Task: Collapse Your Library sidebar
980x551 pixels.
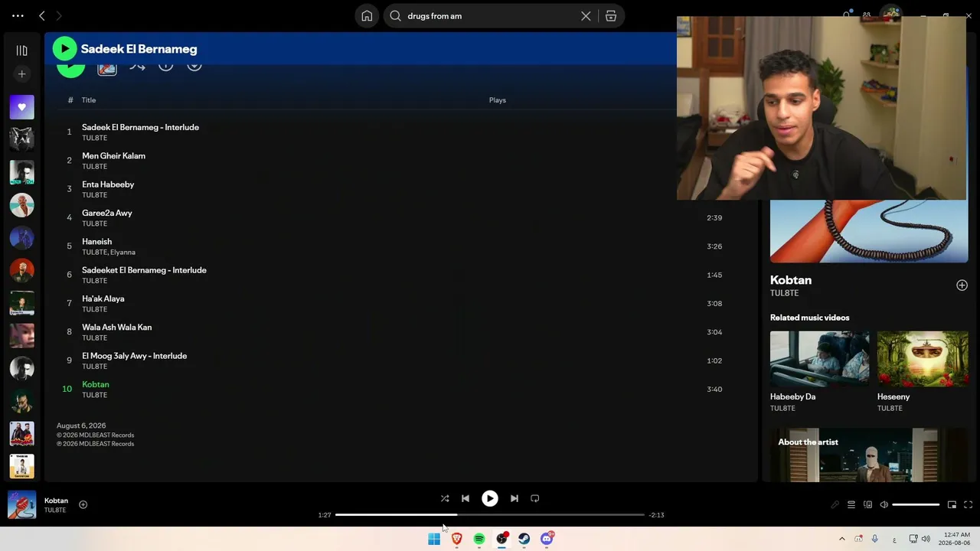Action: click(x=21, y=51)
